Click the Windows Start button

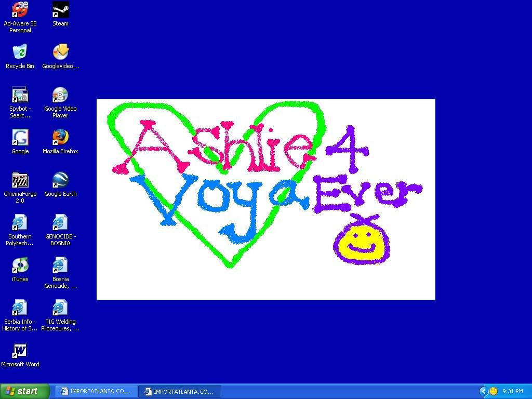pyautogui.click(x=24, y=391)
